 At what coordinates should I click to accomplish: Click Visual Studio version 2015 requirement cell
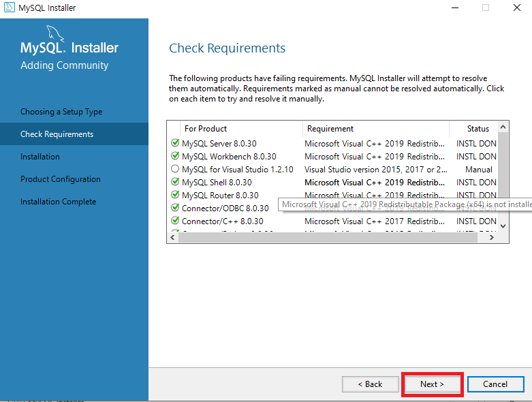(x=375, y=169)
